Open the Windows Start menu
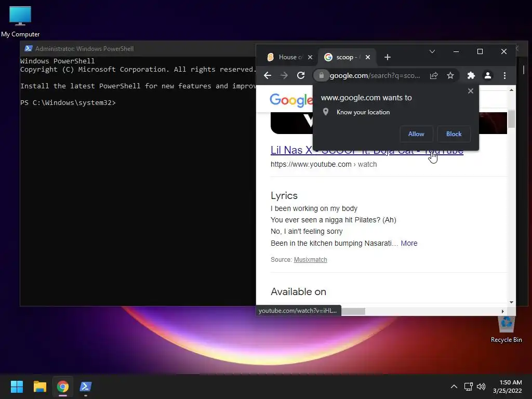Viewport: 532px width, 399px height. click(17, 387)
